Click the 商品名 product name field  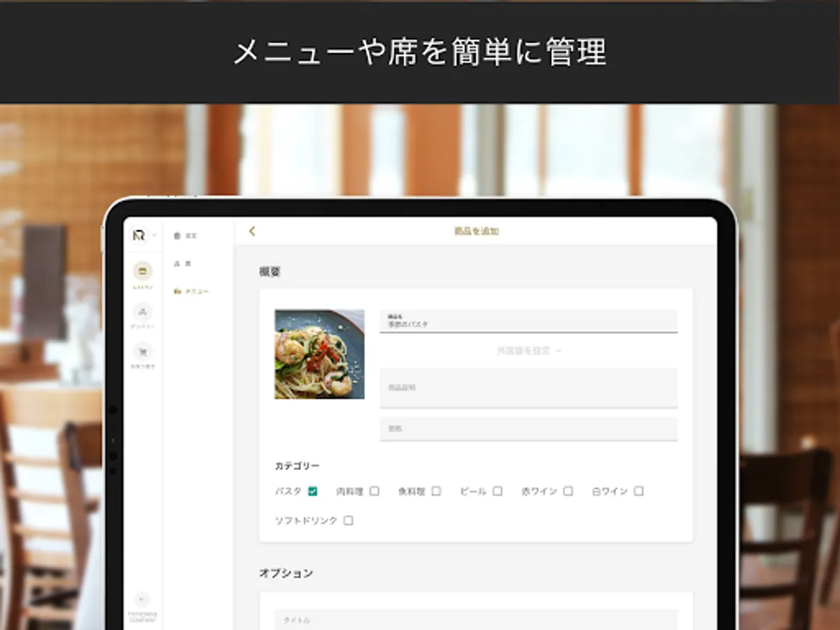tap(528, 321)
